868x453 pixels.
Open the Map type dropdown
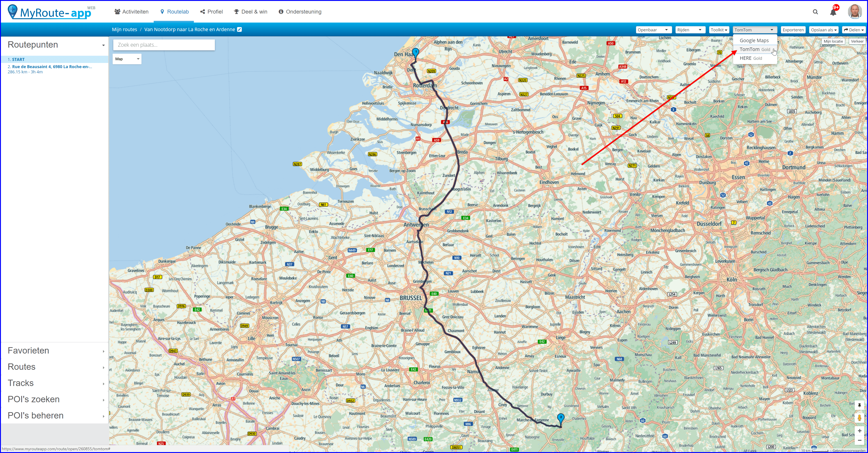[127, 59]
